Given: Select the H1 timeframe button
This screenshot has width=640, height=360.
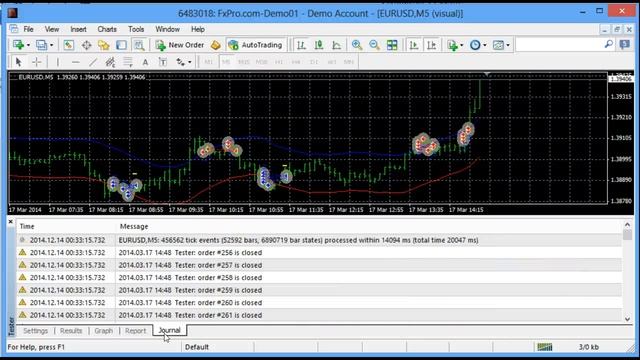Looking at the screenshot, I should (279, 62).
